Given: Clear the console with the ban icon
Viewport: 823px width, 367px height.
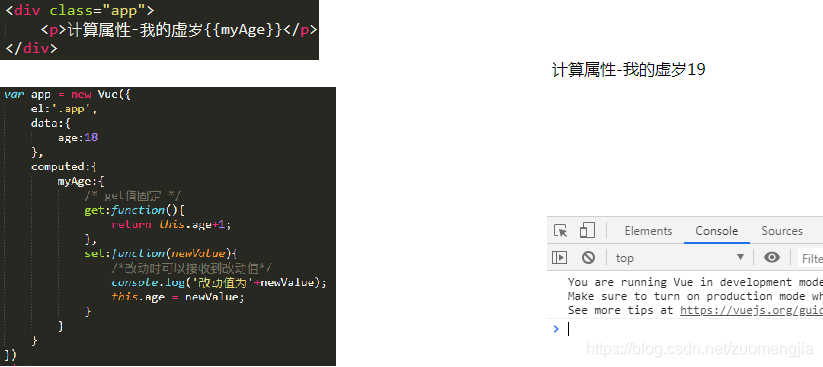Looking at the screenshot, I should tap(588, 257).
